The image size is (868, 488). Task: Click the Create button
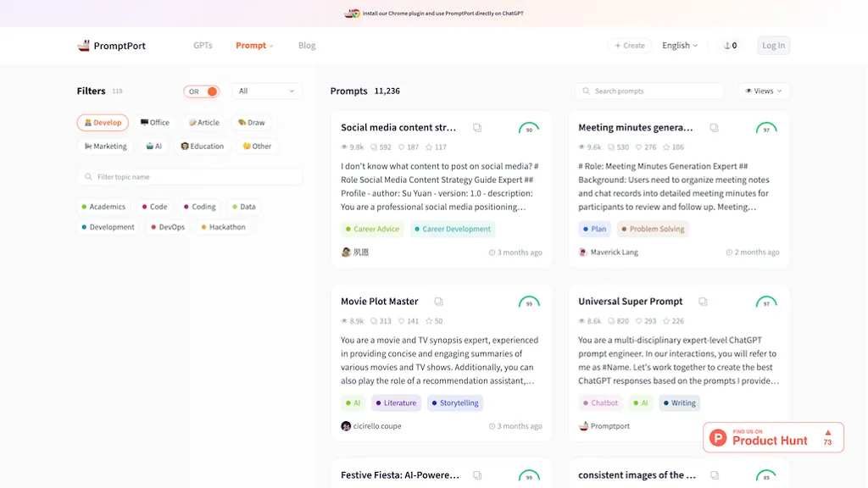(x=630, y=46)
